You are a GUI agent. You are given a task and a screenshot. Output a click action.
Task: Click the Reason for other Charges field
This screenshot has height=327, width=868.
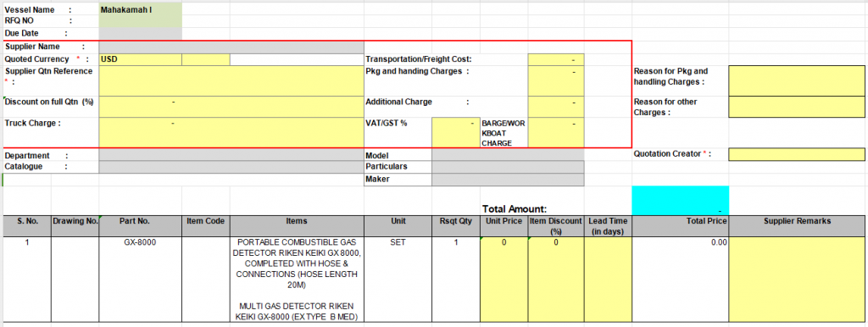click(x=797, y=107)
